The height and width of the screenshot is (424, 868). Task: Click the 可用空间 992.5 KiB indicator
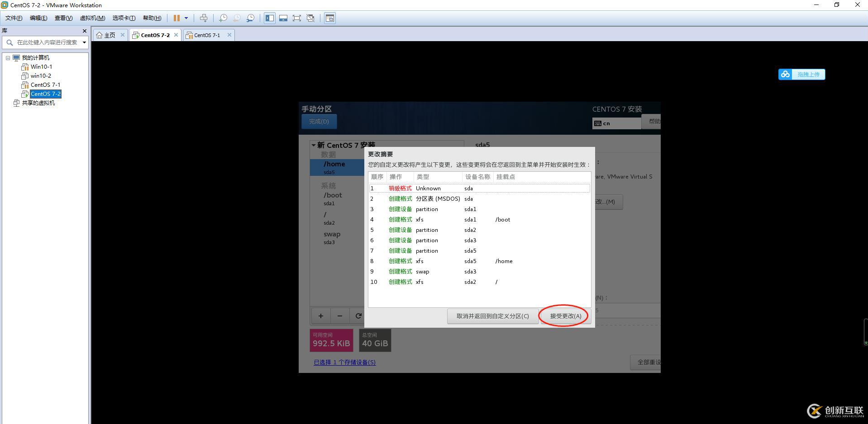coord(331,340)
